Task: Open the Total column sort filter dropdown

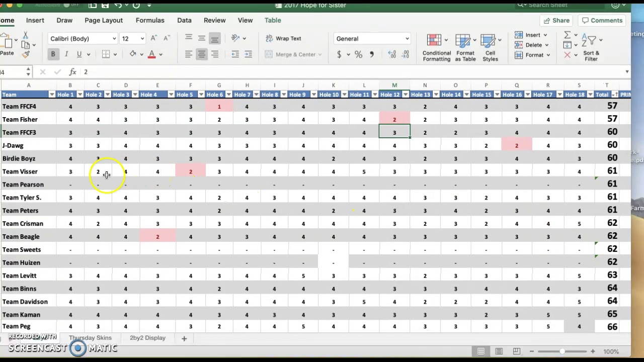Action: 615,95
